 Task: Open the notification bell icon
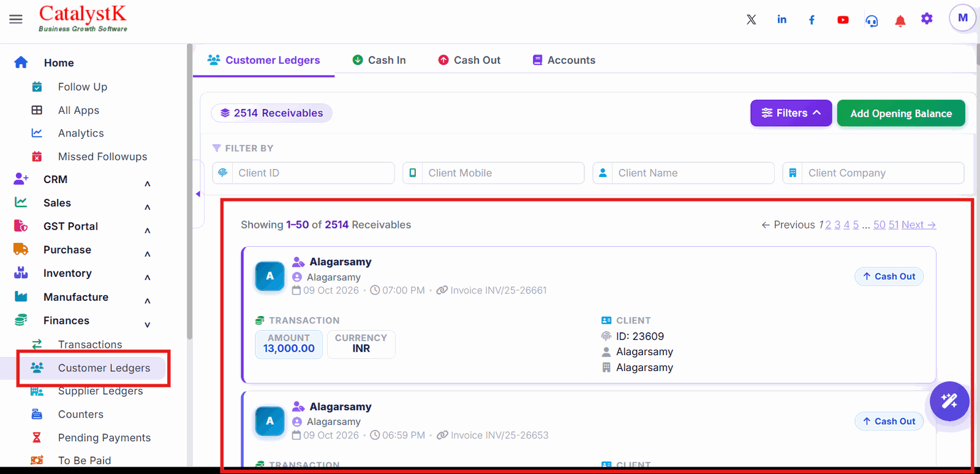pyautogui.click(x=900, y=21)
